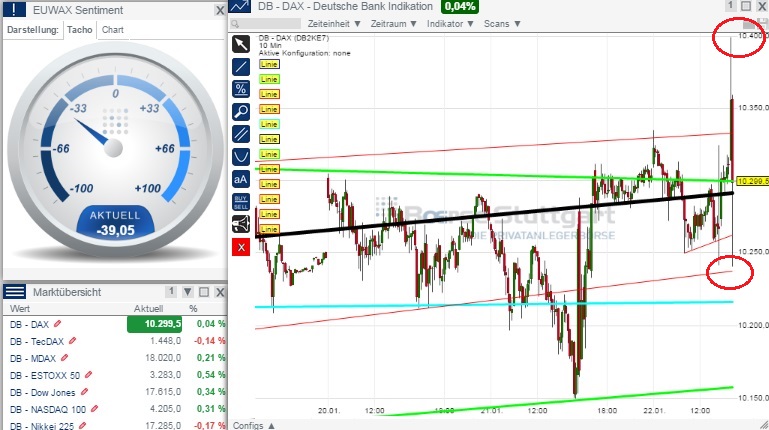
Task: Click the edit pencil next to DB - TecDAX
Action: (73, 341)
